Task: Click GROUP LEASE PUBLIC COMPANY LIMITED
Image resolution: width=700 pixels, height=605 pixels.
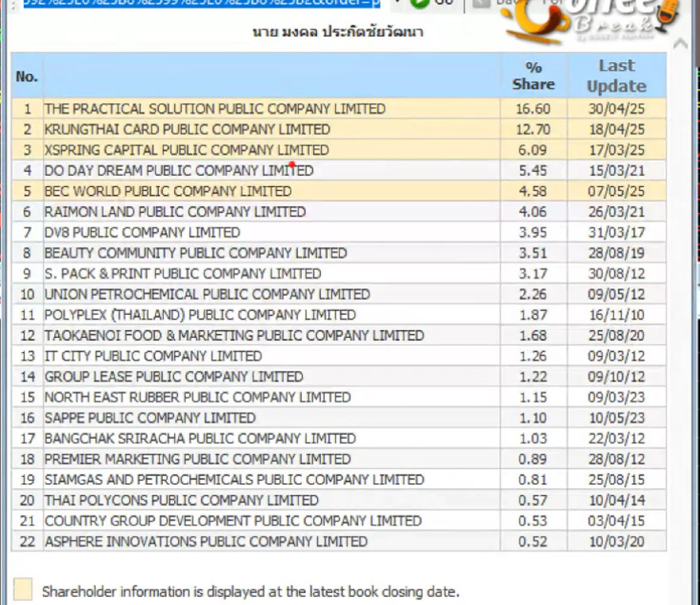Action: [x=174, y=376]
